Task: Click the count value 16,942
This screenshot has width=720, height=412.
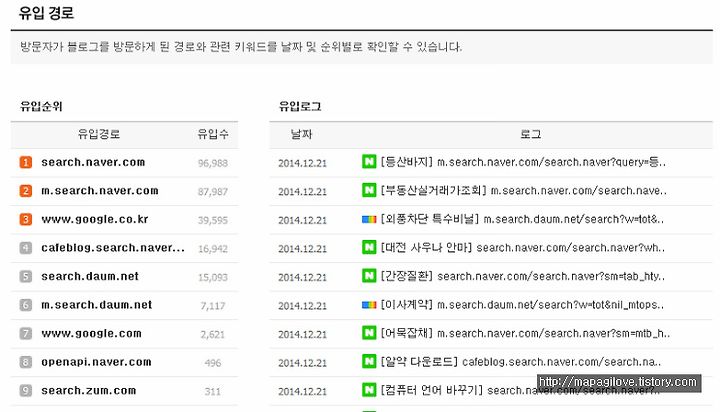Action: pyautogui.click(x=213, y=249)
